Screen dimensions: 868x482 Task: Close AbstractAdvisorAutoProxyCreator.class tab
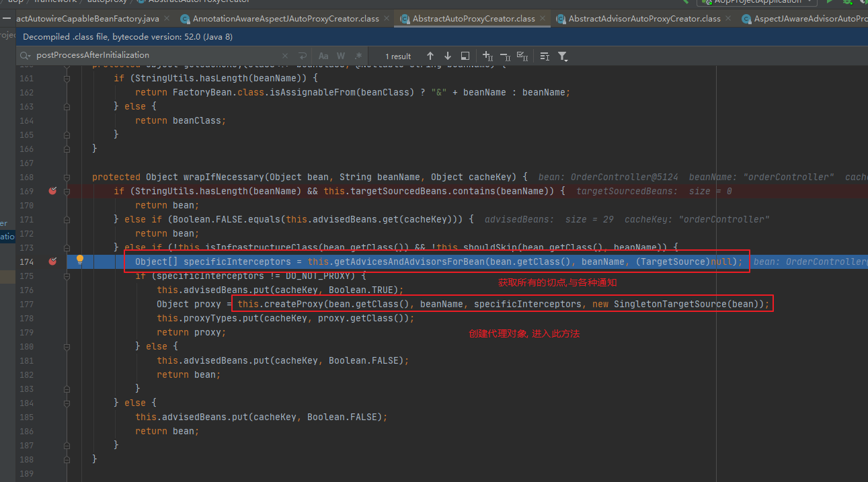coord(729,19)
